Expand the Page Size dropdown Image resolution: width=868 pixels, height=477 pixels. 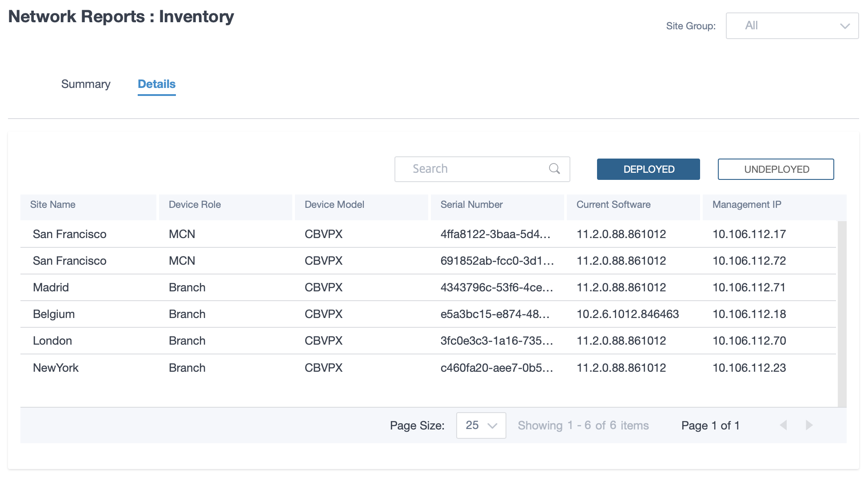click(481, 425)
